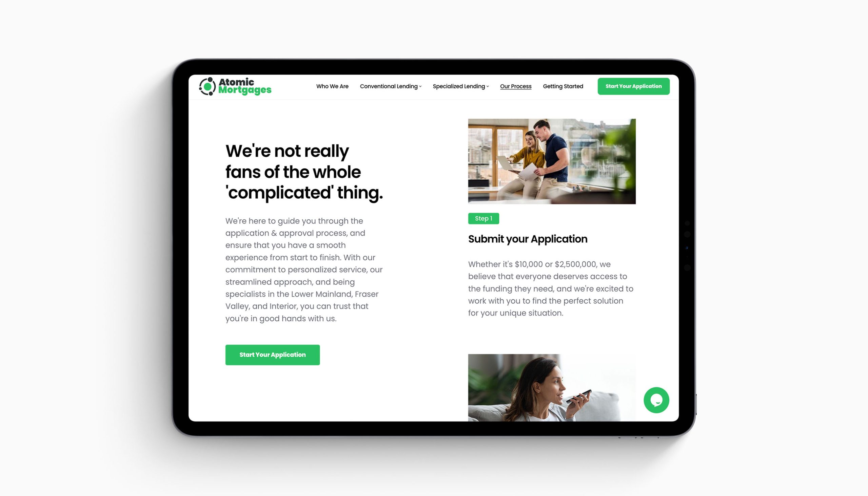This screenshot has height=496, width=868.
Task: Select the Our Process tab
Action: click(x=515, y=86)
